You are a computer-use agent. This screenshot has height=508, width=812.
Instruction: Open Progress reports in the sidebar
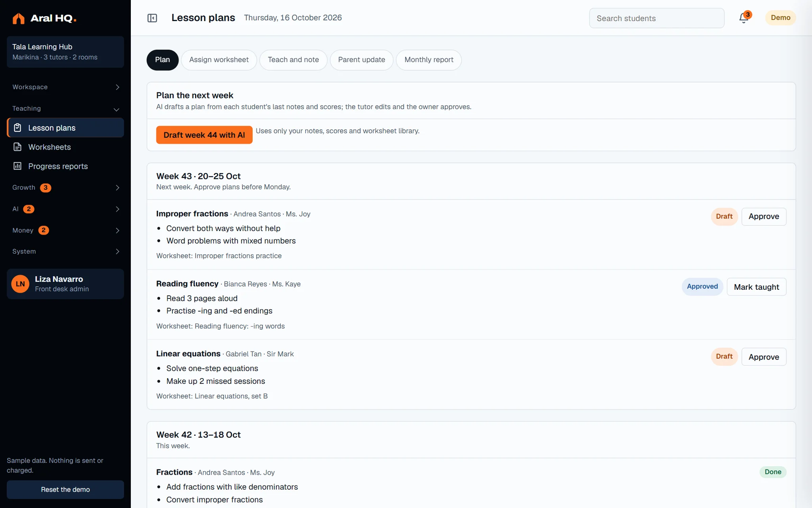tap(65, 166)
